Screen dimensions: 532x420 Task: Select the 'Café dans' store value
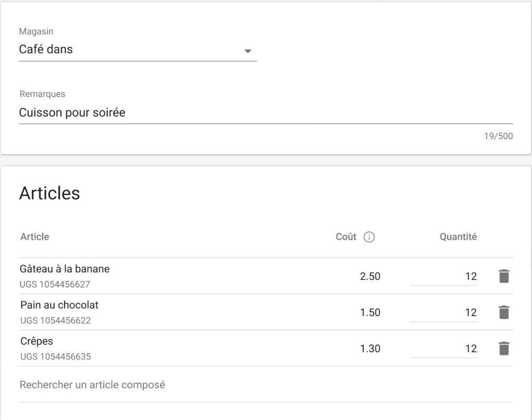pos(46,50)
